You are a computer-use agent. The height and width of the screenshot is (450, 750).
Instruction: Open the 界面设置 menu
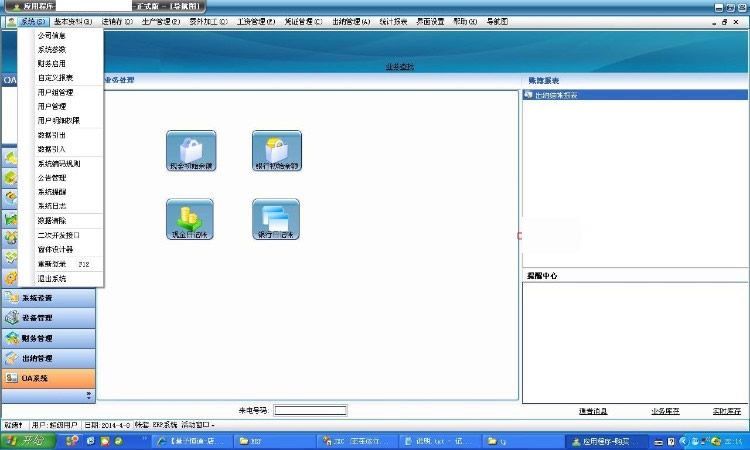430,22
